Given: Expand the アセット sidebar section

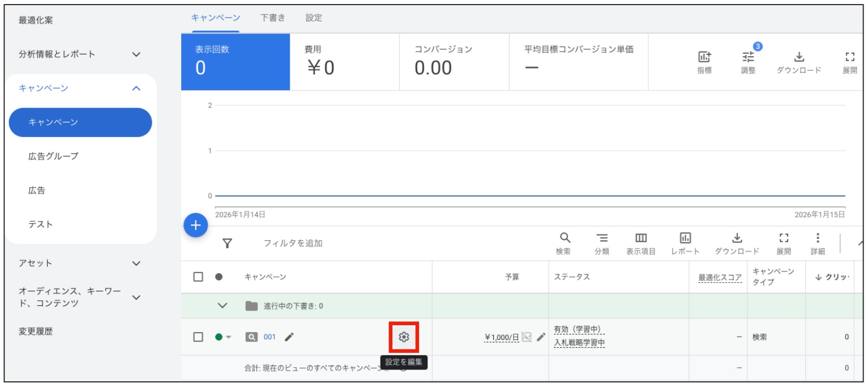Looking at the screenshot, I should coord(136,263).
